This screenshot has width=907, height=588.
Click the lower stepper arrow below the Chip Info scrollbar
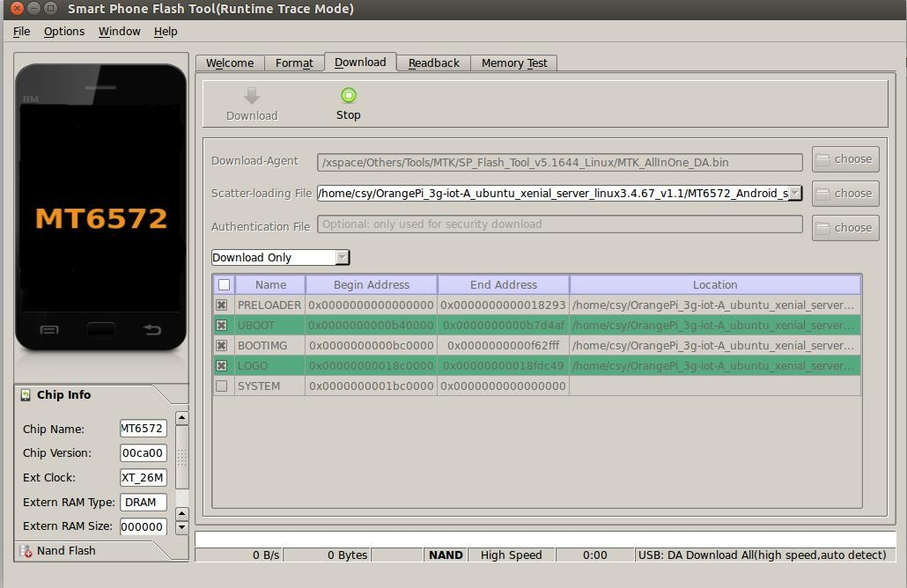(x=181, y=526)
